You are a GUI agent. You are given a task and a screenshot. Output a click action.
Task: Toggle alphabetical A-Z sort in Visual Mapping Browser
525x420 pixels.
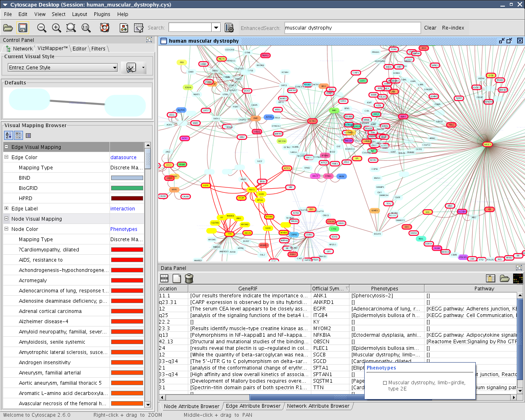coord(8,135)
